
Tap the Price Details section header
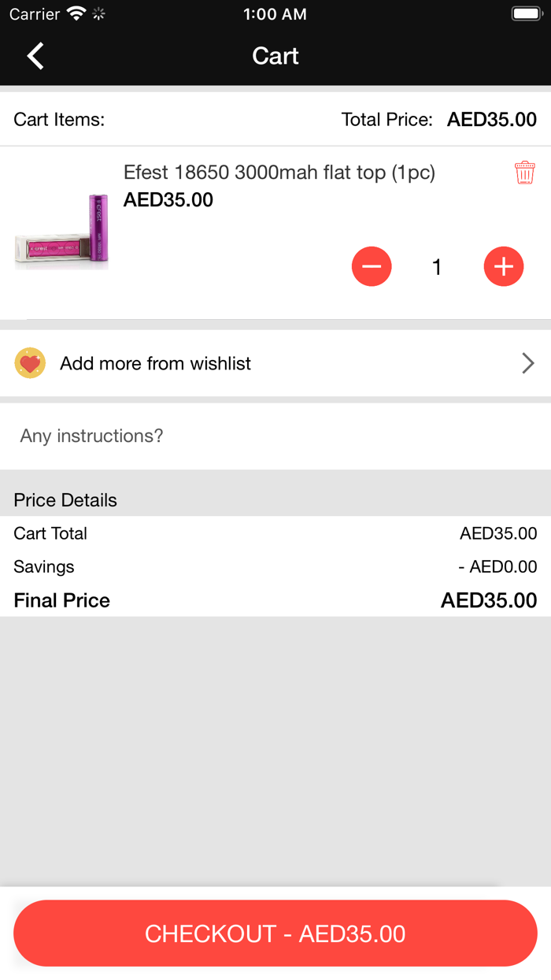coord(65,500)
